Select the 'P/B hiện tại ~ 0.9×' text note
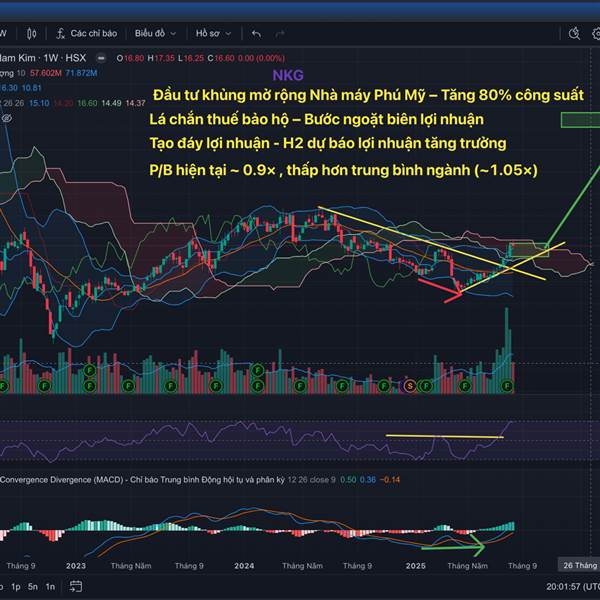The height and width of the screenshot is (600, 600). (x=343, y=170)
